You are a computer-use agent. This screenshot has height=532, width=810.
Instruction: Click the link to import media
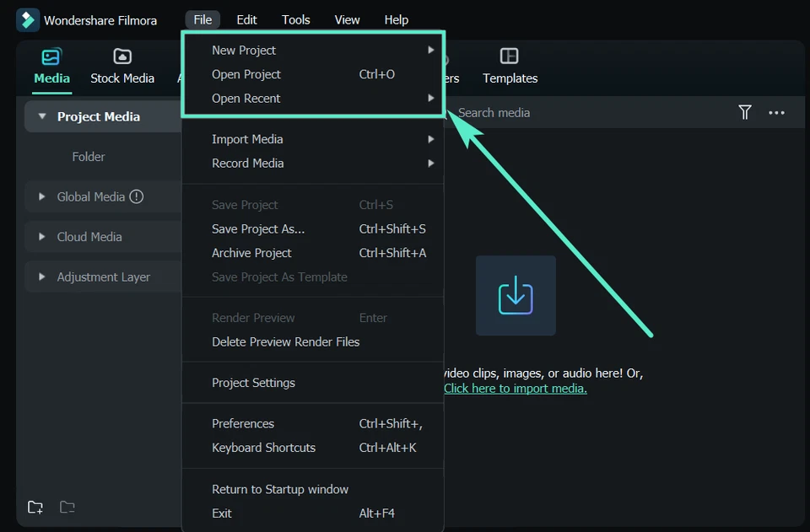coord(516,389)
